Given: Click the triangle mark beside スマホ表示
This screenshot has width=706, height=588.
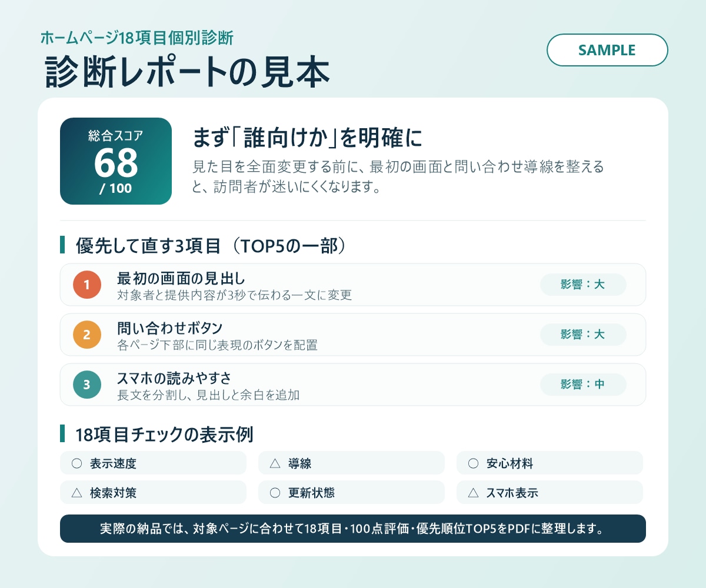Looking at the screenshot, I should click(473, 493).
